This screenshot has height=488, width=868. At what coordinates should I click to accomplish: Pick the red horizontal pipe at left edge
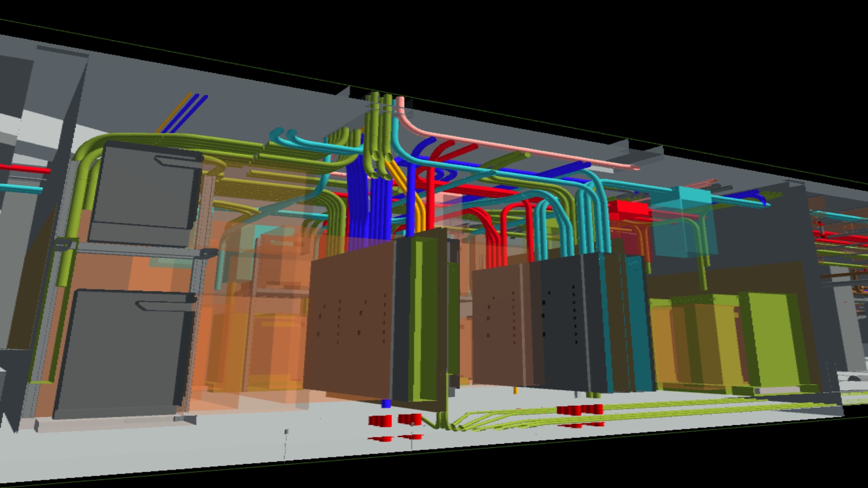[25, 169]
